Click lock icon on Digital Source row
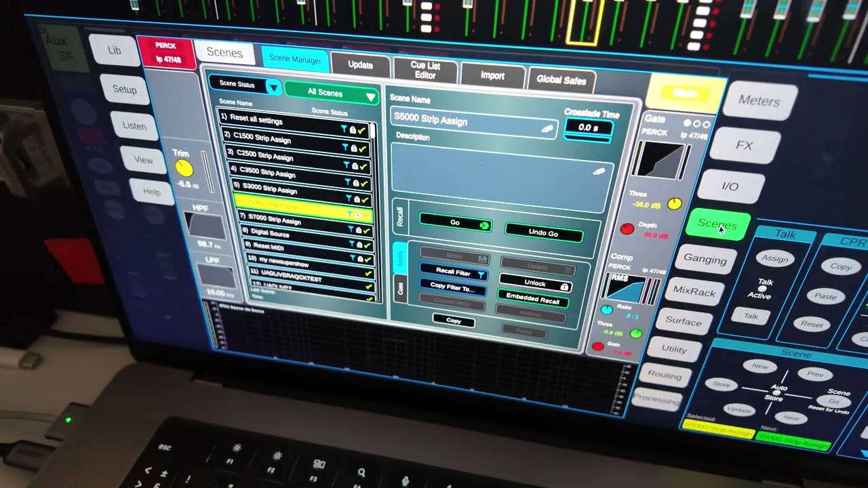The width and height of the screenshot is (868, 488). click(x=361, y=244)
